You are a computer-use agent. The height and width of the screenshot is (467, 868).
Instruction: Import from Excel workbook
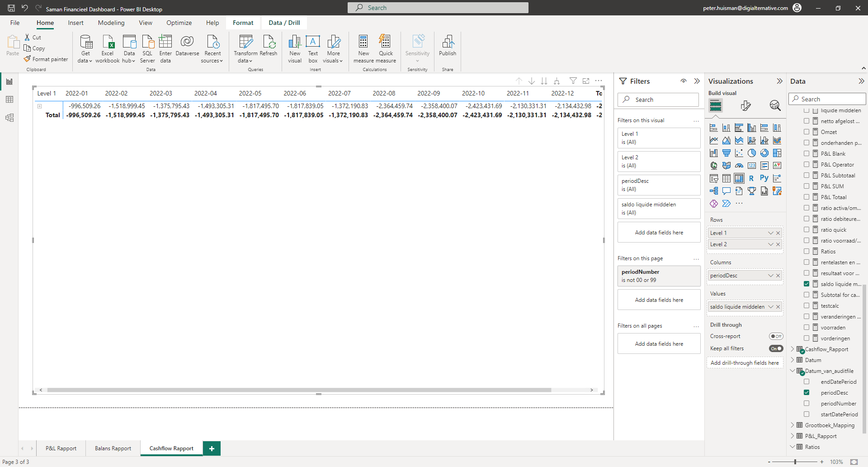coord(108,49)
